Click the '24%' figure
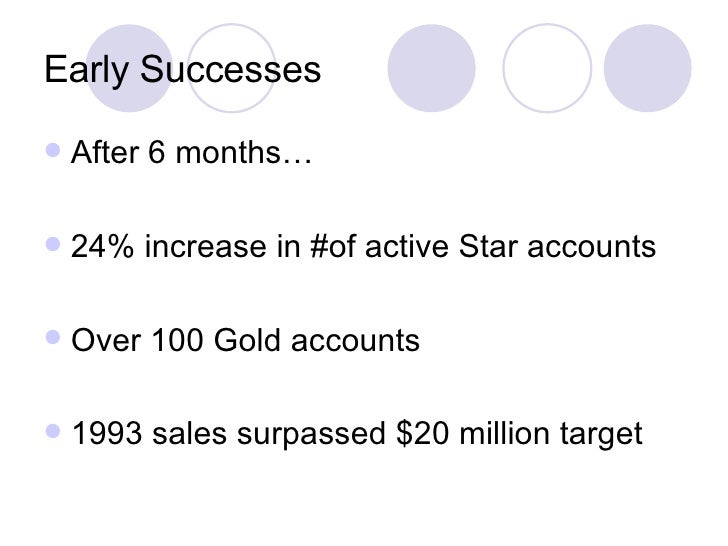 pyautogui.click(x=103, y=246)
